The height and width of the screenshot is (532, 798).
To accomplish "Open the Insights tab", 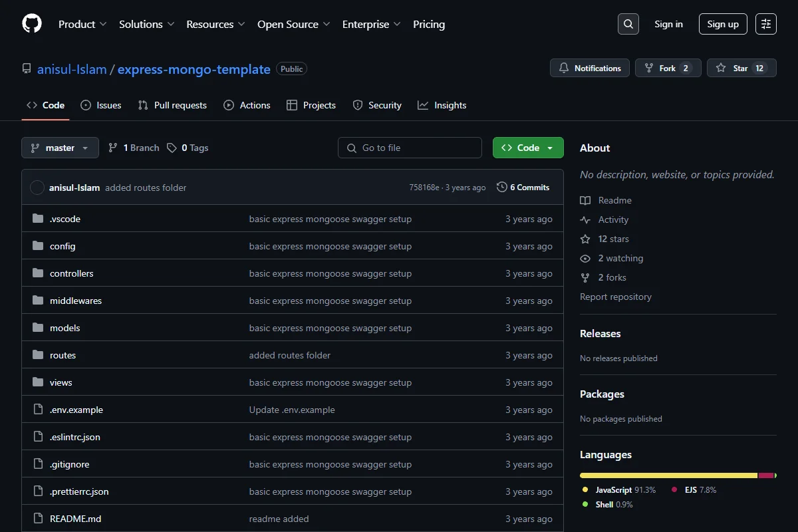I will pyautogui.click(x=442, y=105).
